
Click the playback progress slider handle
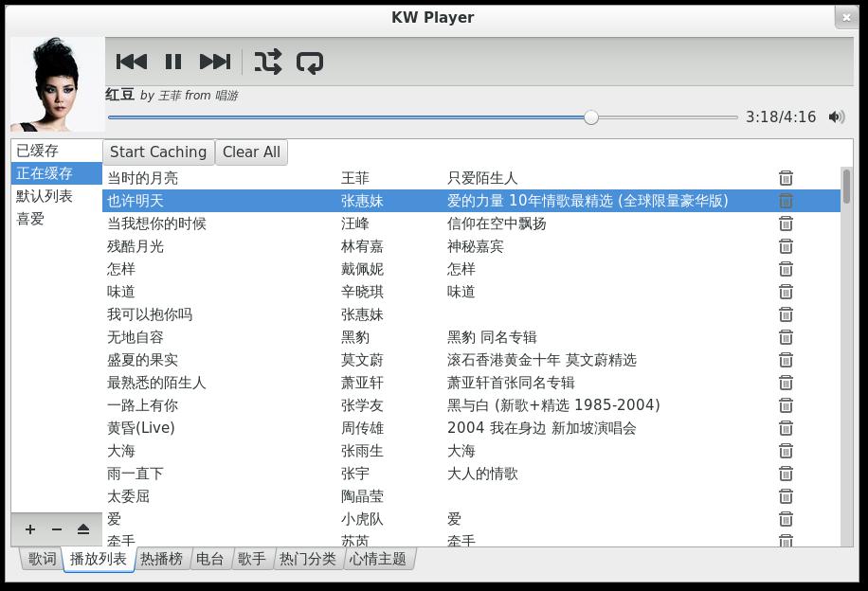591,117
